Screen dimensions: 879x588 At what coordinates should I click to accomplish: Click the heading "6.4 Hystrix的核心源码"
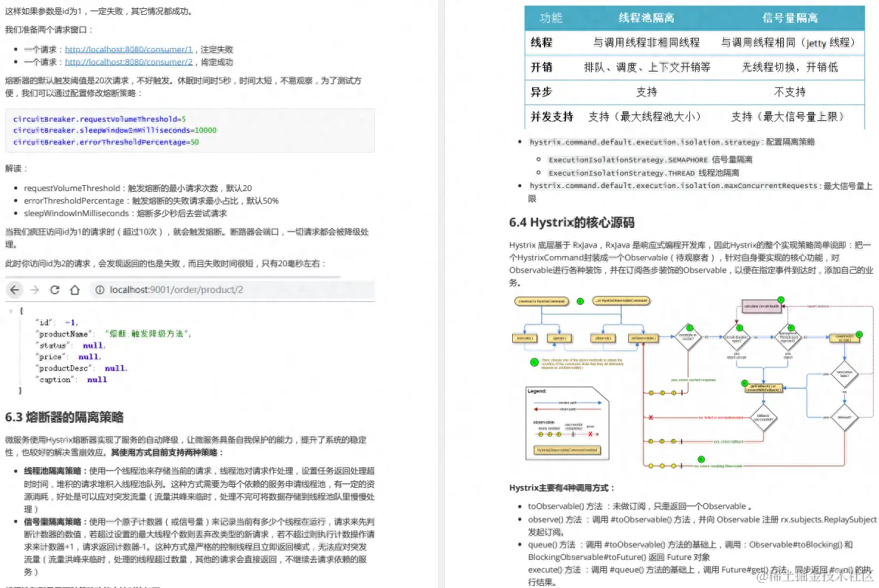571,223
